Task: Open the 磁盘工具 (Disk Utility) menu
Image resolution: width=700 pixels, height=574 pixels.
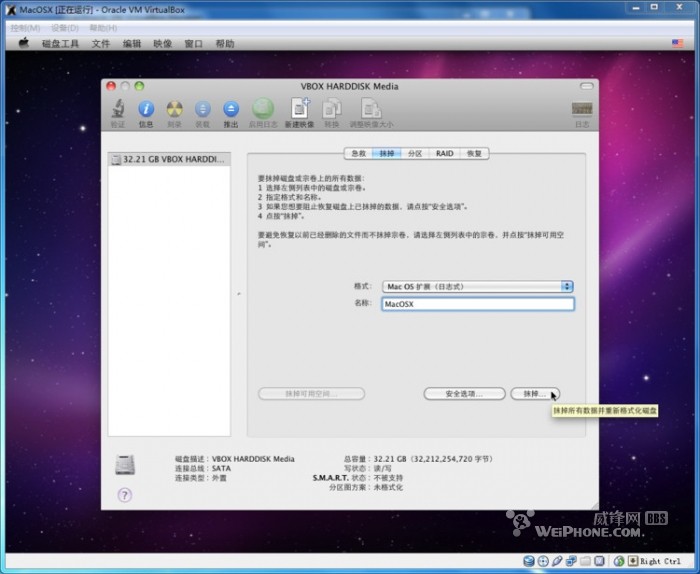Action: click(x=60, y=43)
